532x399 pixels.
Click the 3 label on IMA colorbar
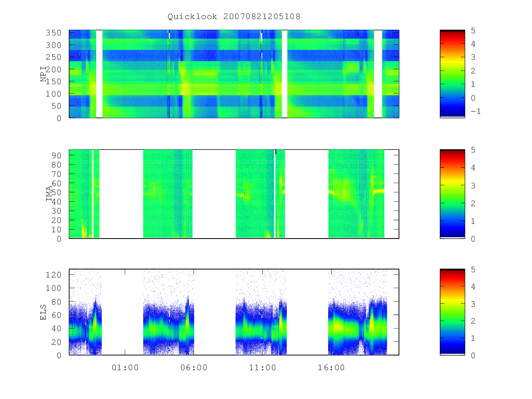[x=473, y=185]
